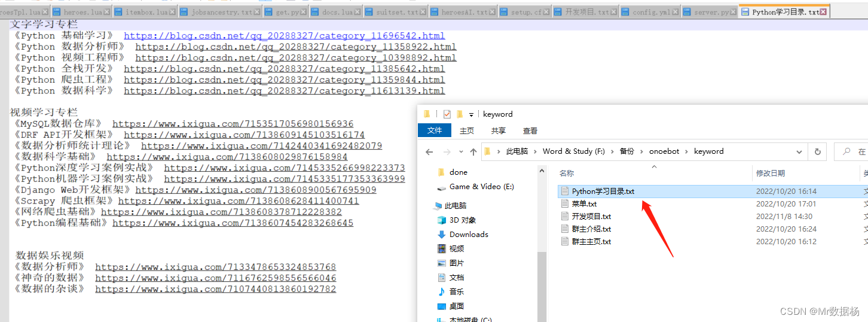Click Word & Study (F:) in the breadcrumb
Viewport: 868px width, 322px height.
[574, 151]
